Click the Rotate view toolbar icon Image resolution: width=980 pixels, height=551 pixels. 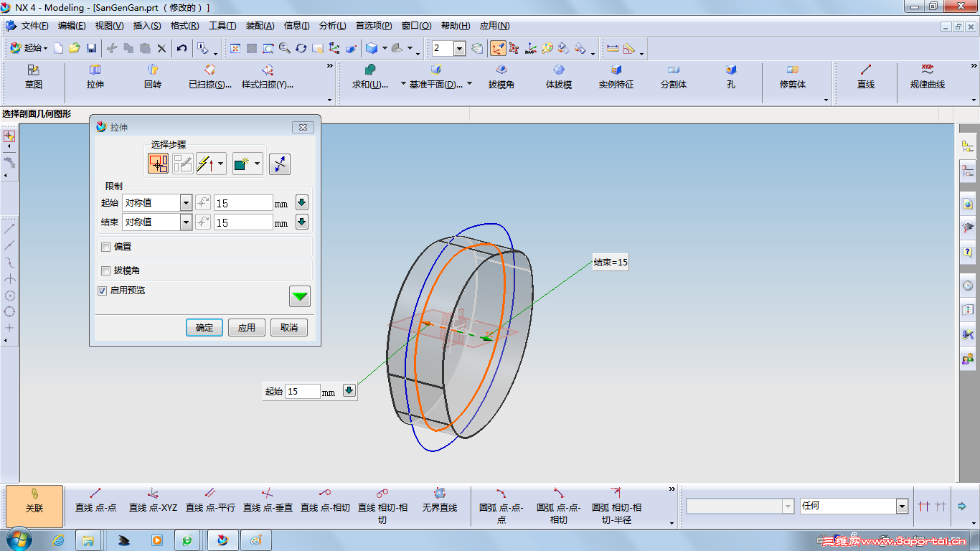click(301, 48)
